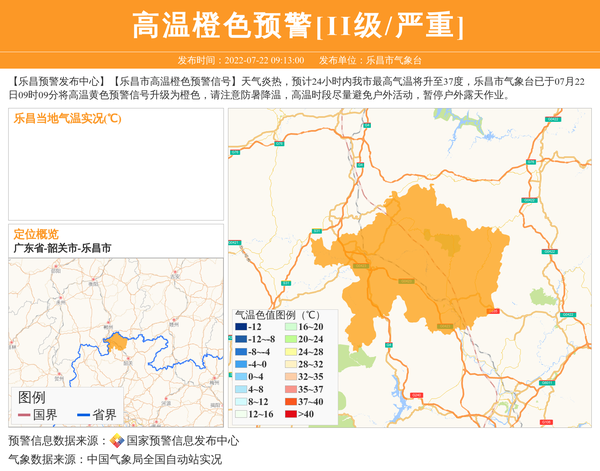Select the 24~28 yellow legend swatch
The image size is (600, 471).
click(x=291, y=352)
